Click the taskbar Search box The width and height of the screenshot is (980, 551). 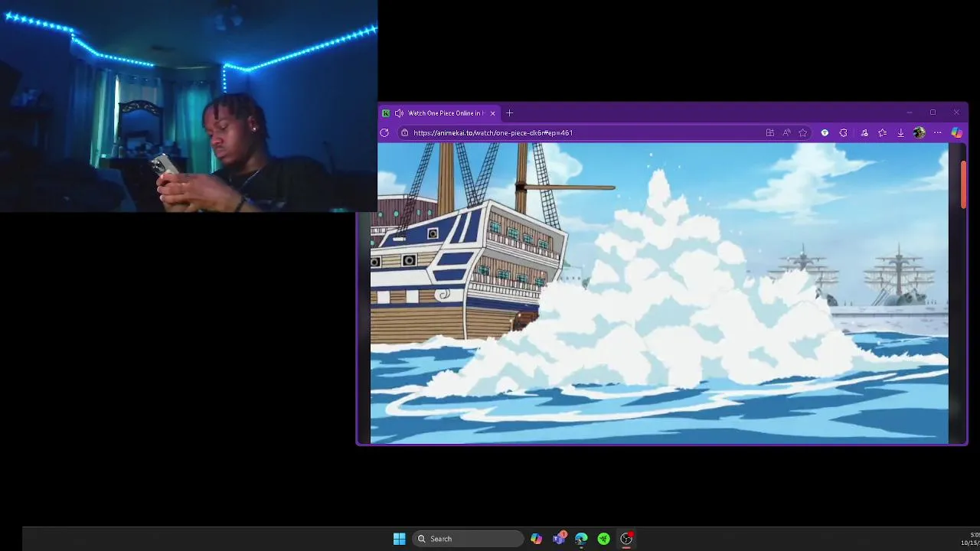click(468, 539)
